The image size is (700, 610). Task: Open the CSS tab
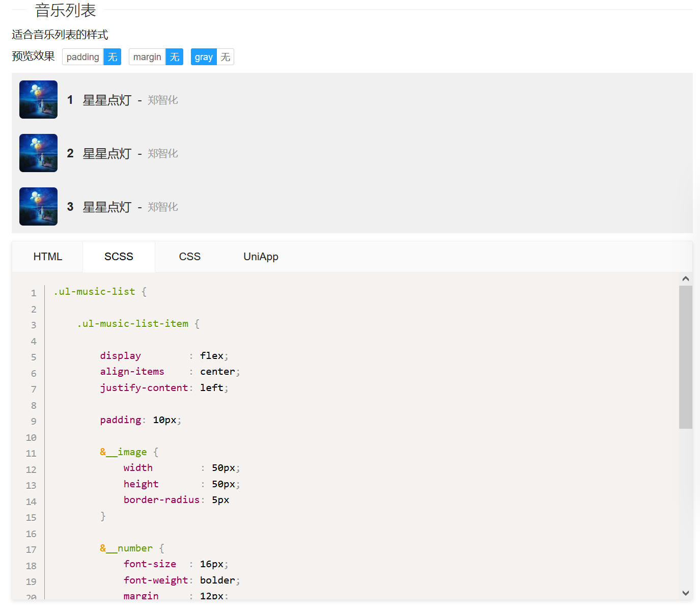(x=190, y=257)
